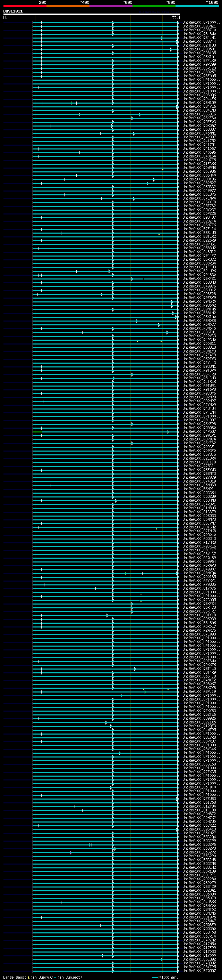Select the UniRef100_B0Y6M2 label

tap(199, 527)
